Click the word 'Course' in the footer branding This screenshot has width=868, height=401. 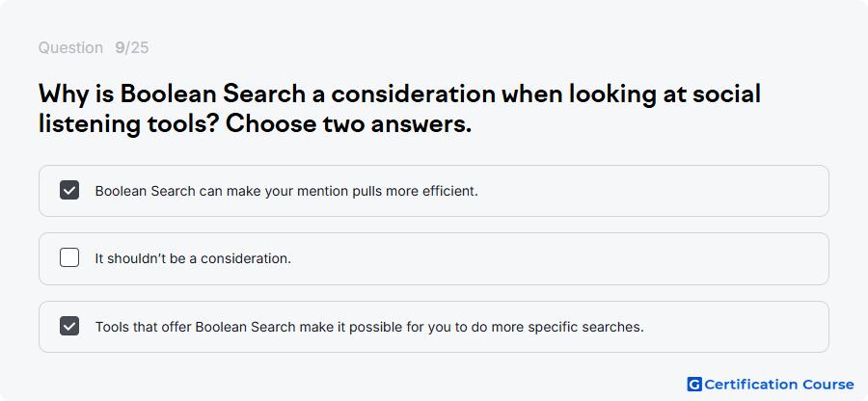pos(827,385)
